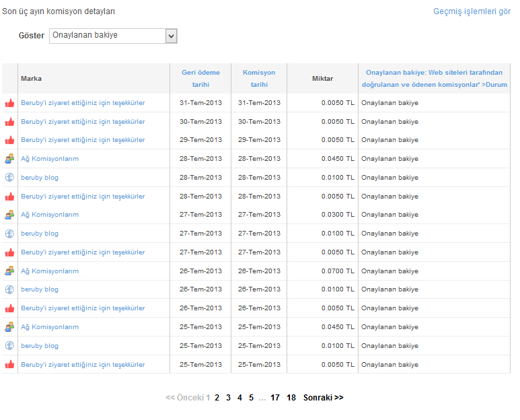The width and height of the screenshot is (520, 420).
Task: Click the 'Son üç ayın komisyon detayları' heading
Action: (59, 11)
